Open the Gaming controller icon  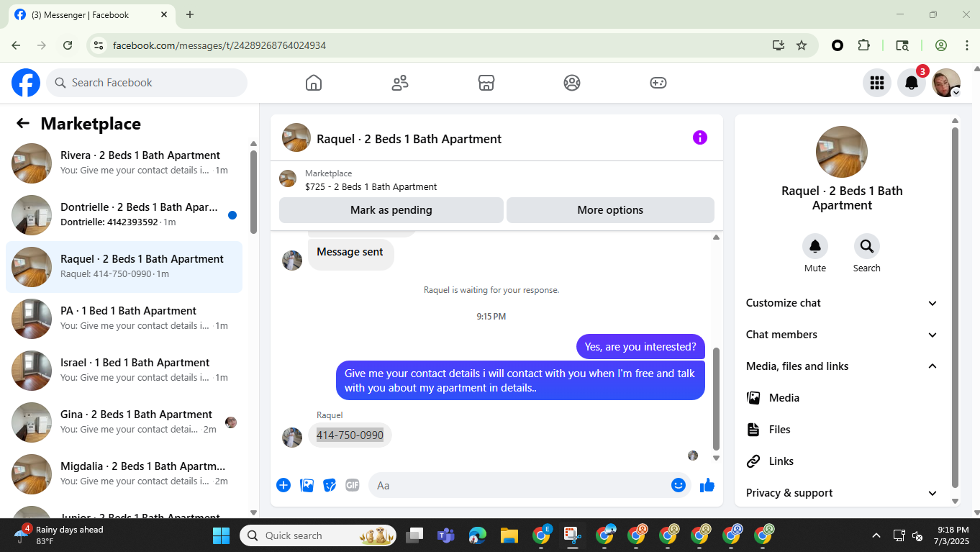[658, 83]
